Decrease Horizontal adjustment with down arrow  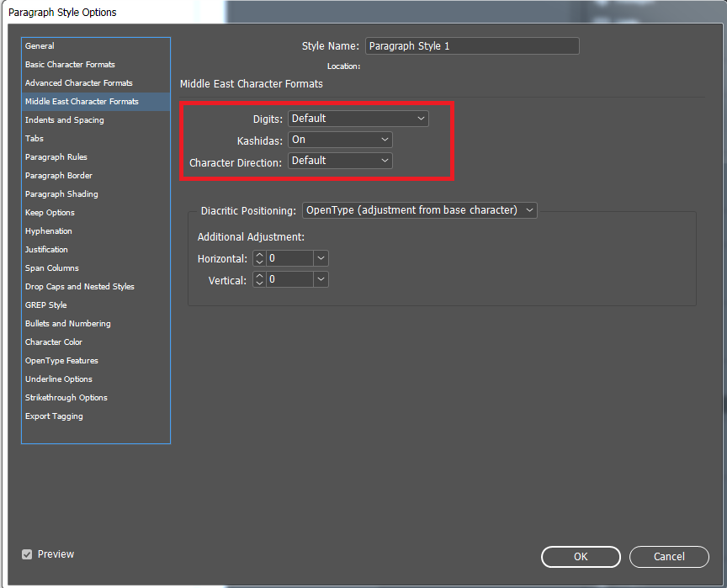click(259, 262)
